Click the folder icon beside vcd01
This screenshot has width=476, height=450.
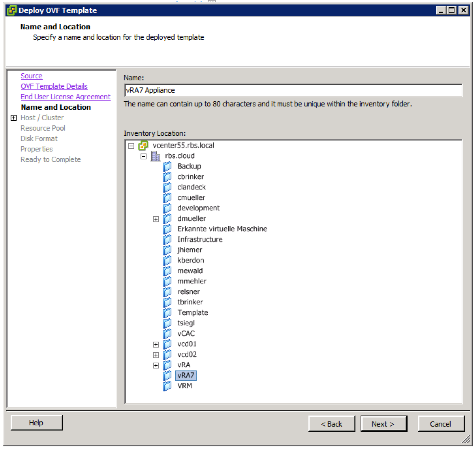pyautogui.click(x=167, y=344)
